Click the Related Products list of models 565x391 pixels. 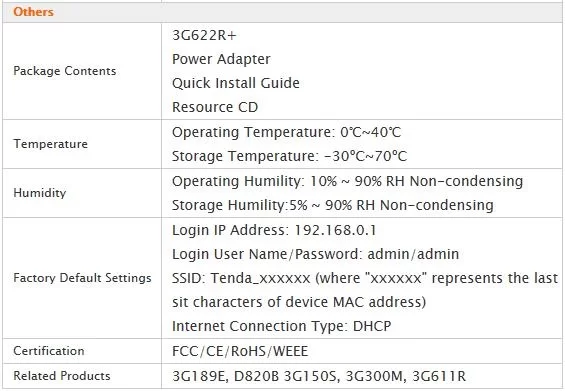319,376
